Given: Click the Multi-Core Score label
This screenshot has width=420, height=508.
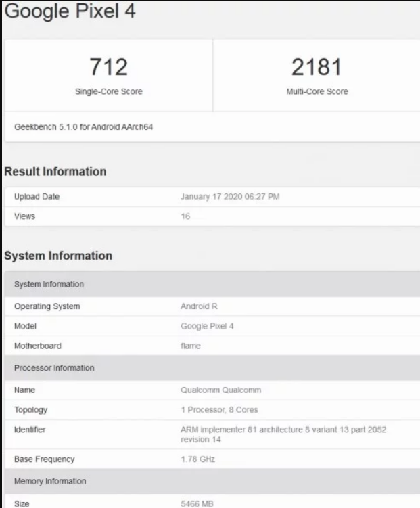Looking at the screenshot, I should 317,91.
